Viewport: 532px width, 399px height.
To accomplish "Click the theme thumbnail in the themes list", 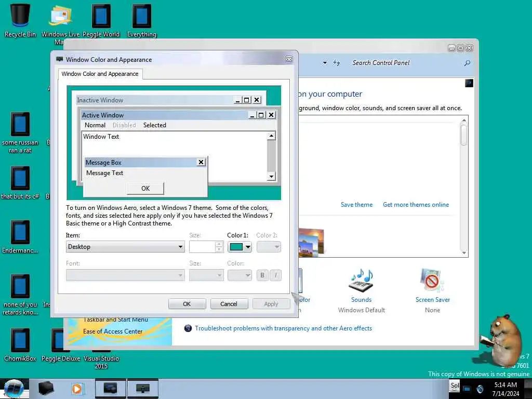I will 311,242.
